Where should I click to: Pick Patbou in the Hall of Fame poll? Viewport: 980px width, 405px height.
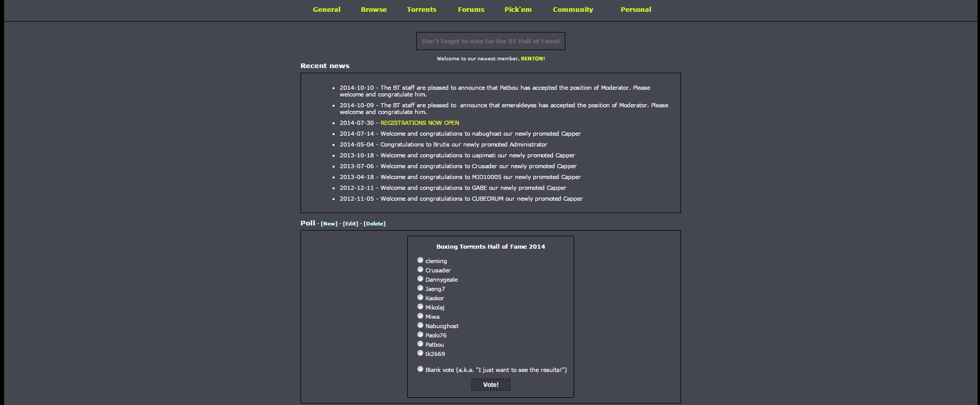[420, 344]
